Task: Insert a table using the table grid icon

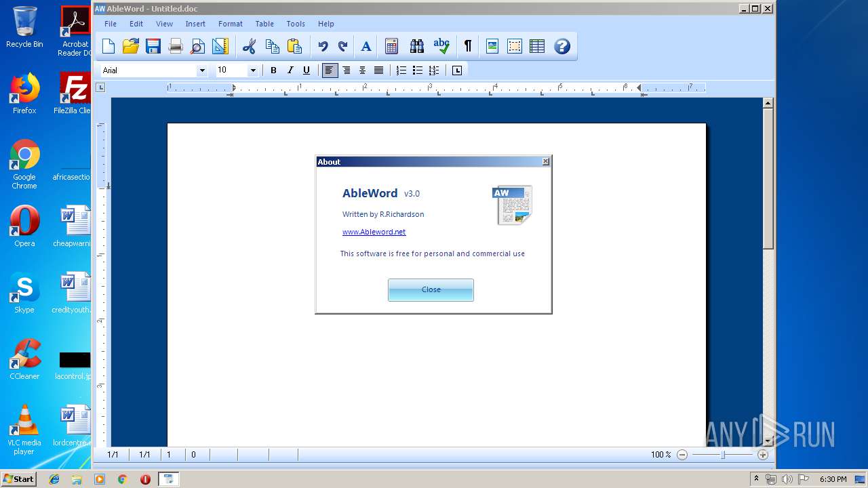Action: [537, 46]
